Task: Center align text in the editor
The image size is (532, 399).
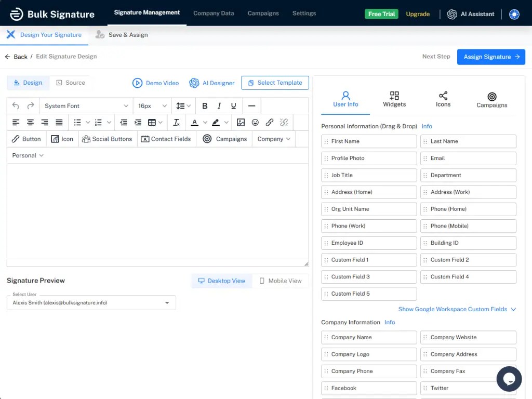Action: pyautogui.click(x=31, y=123)
